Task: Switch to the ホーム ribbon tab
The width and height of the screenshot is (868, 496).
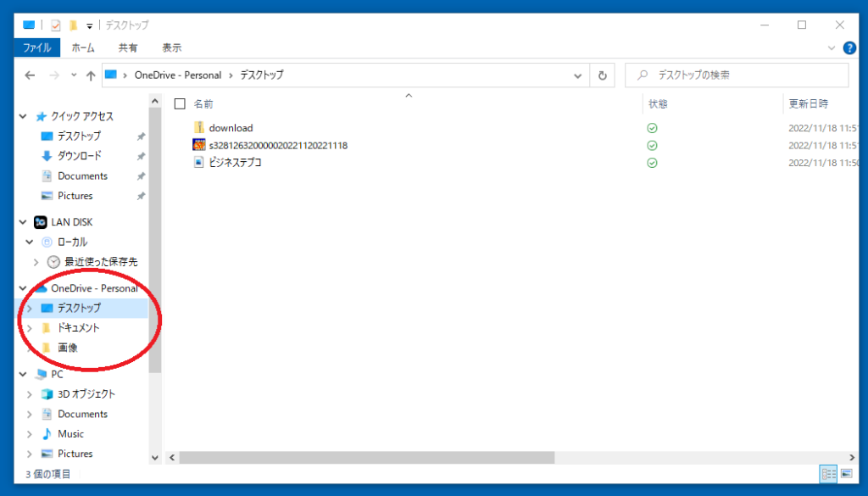Action: [83, 47]
